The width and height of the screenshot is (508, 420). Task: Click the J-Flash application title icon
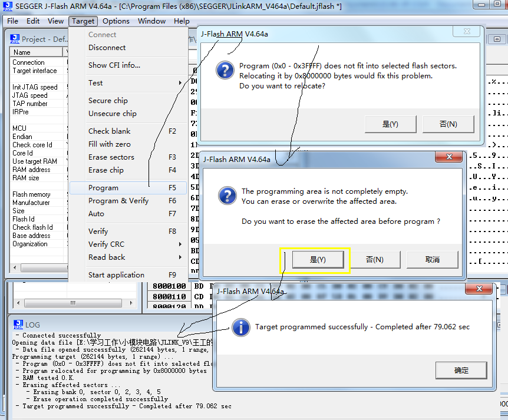tap(8, 6)
